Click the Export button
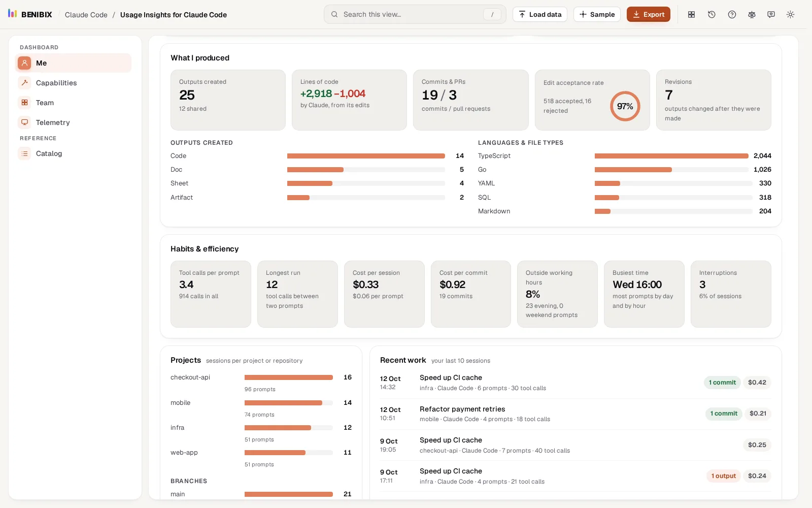The image size is (812, 508). 648,14
